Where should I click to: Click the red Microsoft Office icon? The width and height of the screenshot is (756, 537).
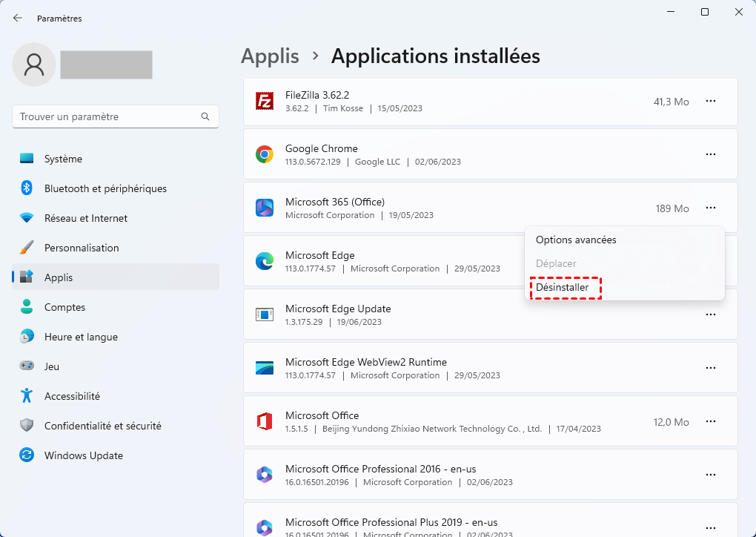click(265, 421)
